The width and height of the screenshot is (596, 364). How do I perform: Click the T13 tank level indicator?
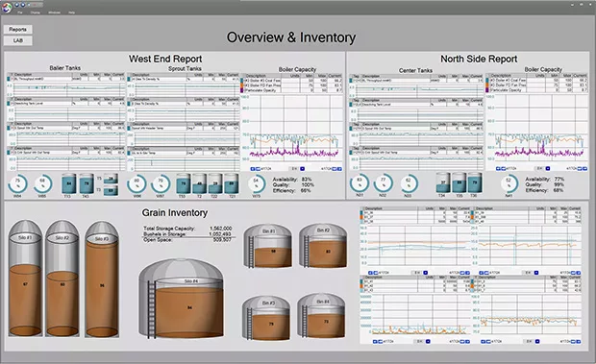69,184
